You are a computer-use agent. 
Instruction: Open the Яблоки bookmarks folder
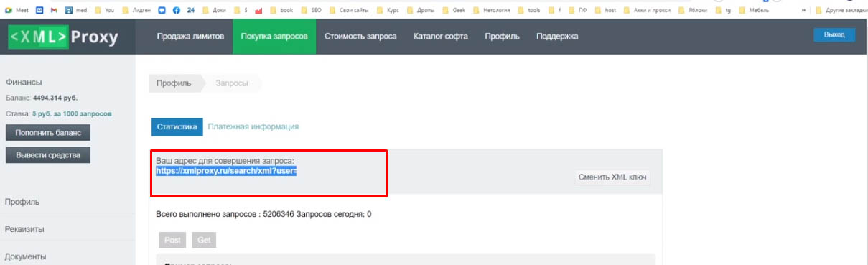692,11
